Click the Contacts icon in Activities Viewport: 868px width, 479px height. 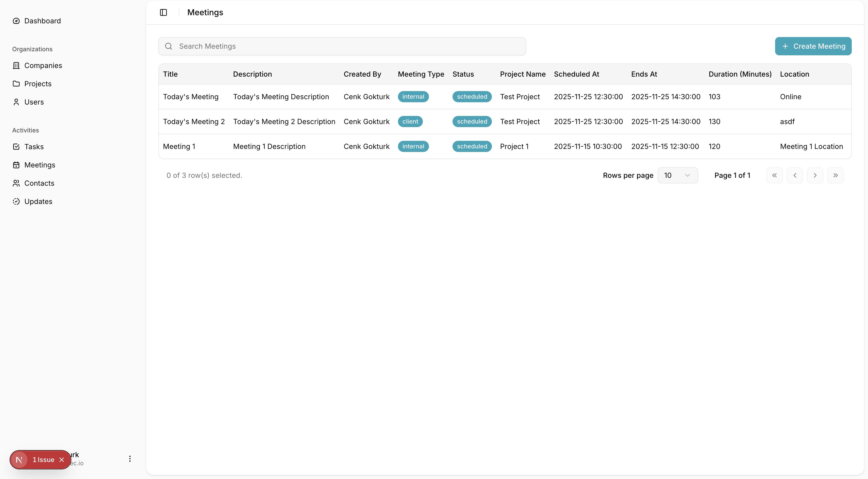point(16,183)
